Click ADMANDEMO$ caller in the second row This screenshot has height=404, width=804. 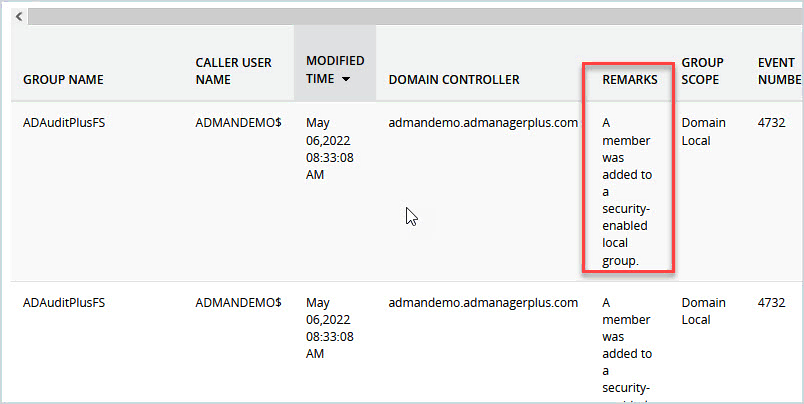pyautogui.click(x=238, y=302)
